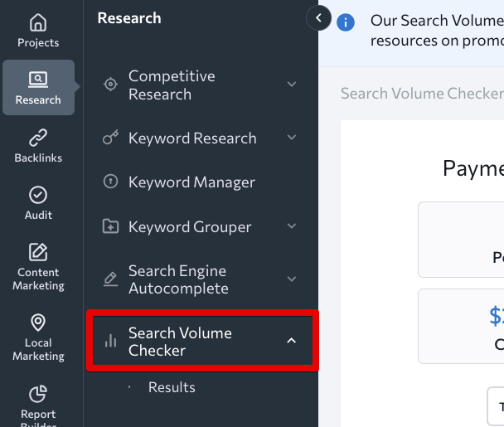Viewport: 504px width, 427px height.
Task: Expand Search Engine Autocomplete chevron
Action: pyautogui.click(x=292, y=279)
